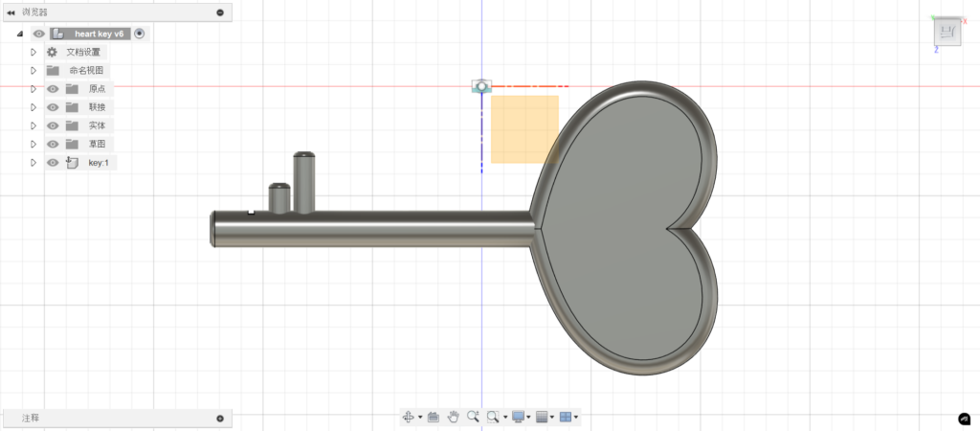Toggle visibility of the 实体 folder
This screenshot has width=980, height=431.
pyautogui.click(x=54, y=125)
